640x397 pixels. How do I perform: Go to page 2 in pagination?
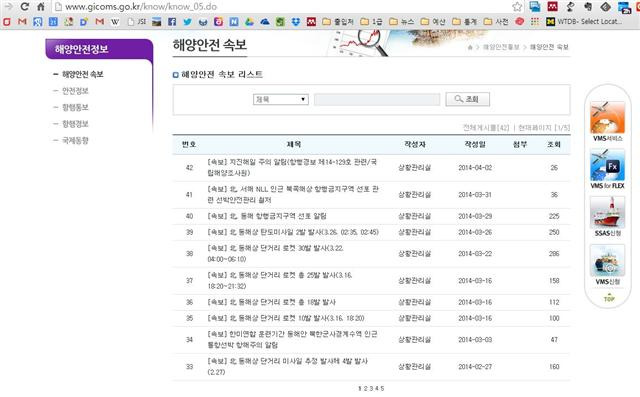pos(365,388)
